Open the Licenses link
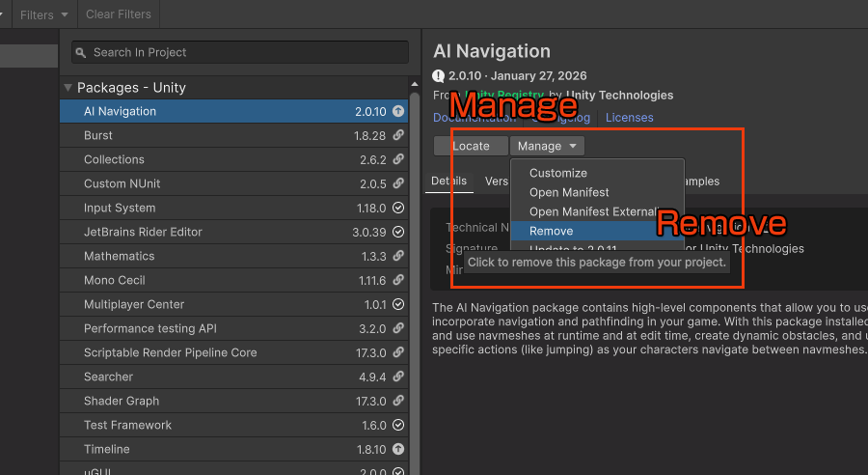868x475 pixels. tap(629, 118)
